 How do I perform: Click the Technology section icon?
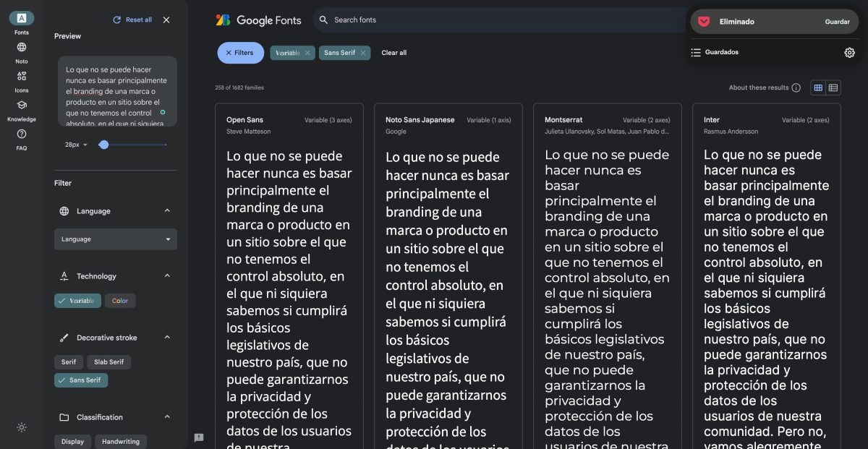coord(64,276)
